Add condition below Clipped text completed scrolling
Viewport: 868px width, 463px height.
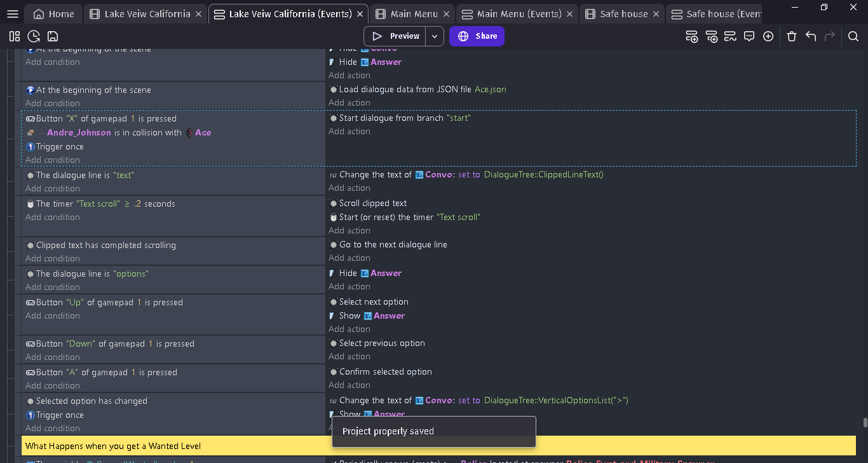pyautogui.click(x=53, y=259)
